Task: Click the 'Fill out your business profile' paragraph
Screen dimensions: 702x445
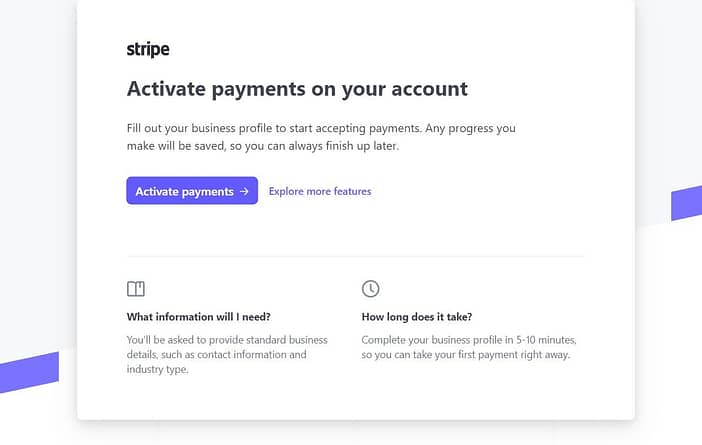Action: point(321,137)
